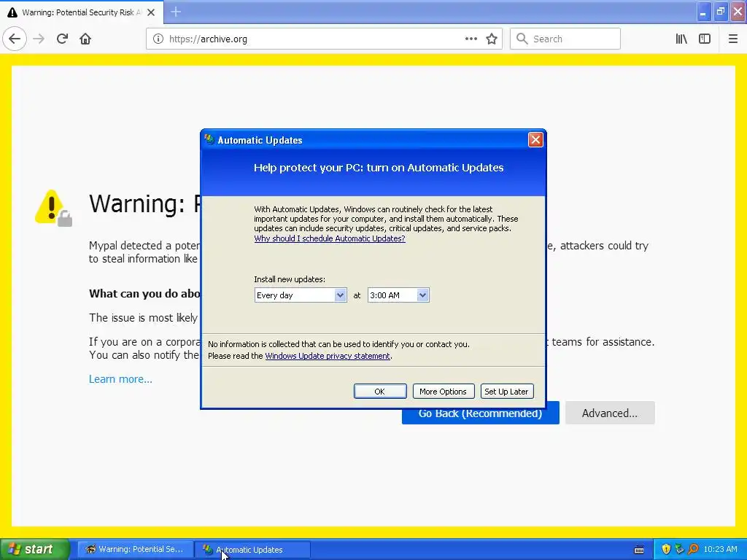Open Advanced... options on warning page

[610, 413]
